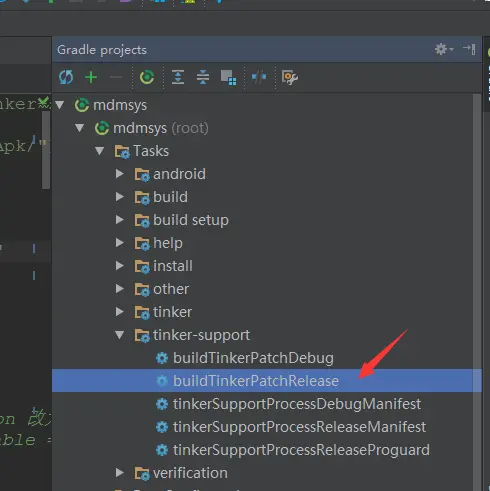The image size is (490, 491).
Task: Click the other folder icon
Action: (142, 290)
